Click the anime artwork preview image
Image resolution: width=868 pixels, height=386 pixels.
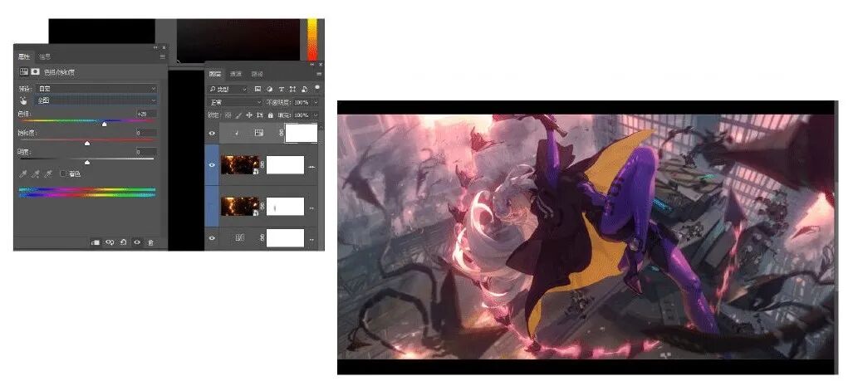pos(586,237)
